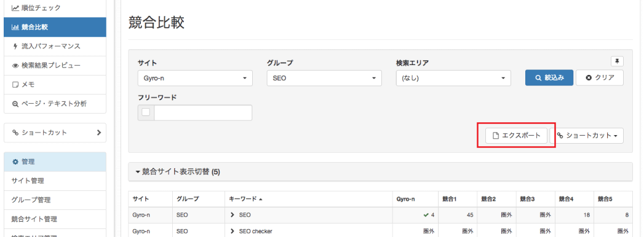Viewport: 644px width, 237px height.
Task: Open the グループ dropdown showing SEO
Action: (324, 78)
